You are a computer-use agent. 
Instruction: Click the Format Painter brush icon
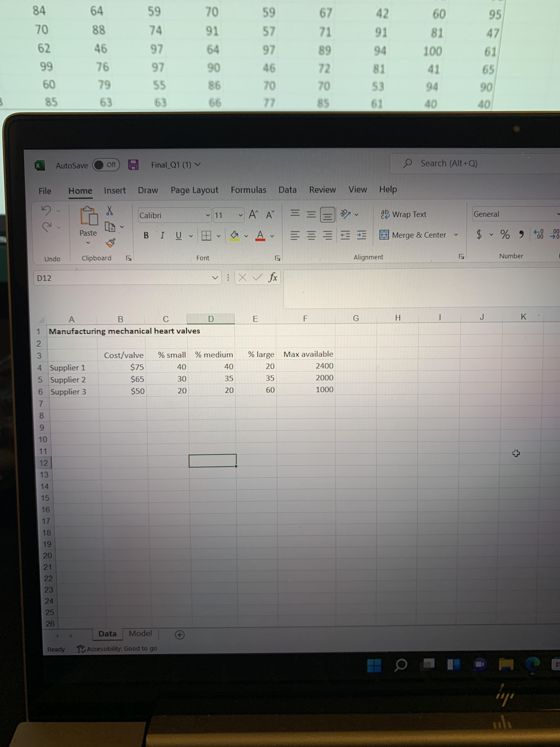110,243
